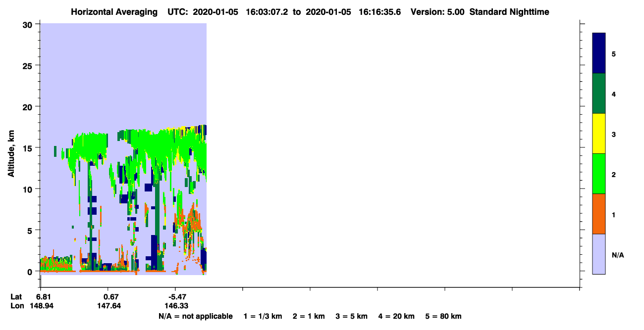Click legend text '2 = 1 km'
This screenshot has height=330, width=644.
tap(309, 316)
